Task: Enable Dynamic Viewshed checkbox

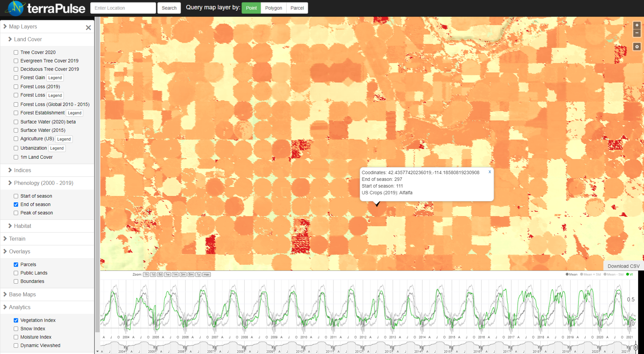Action: click(x=16, y=345)
